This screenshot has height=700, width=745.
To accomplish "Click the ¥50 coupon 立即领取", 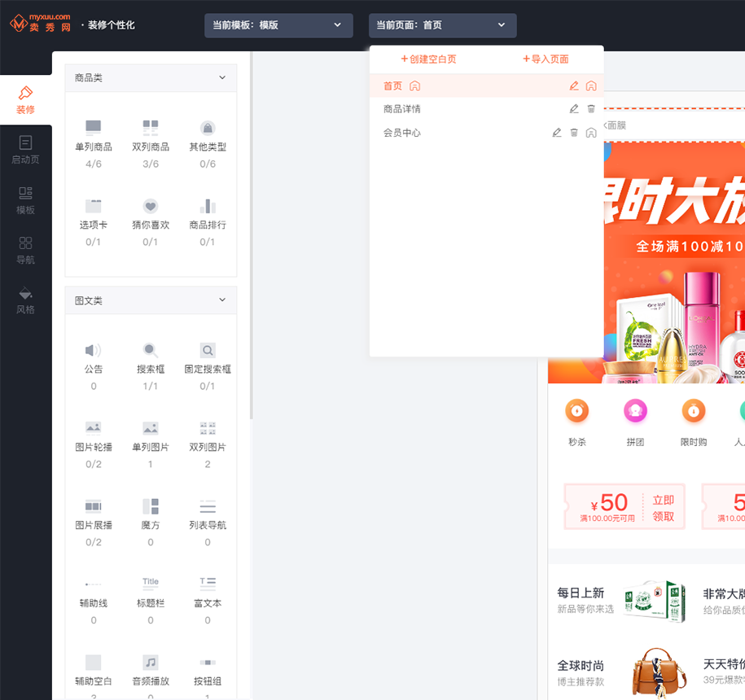I will pyautogui.click(x=664, y=508).
